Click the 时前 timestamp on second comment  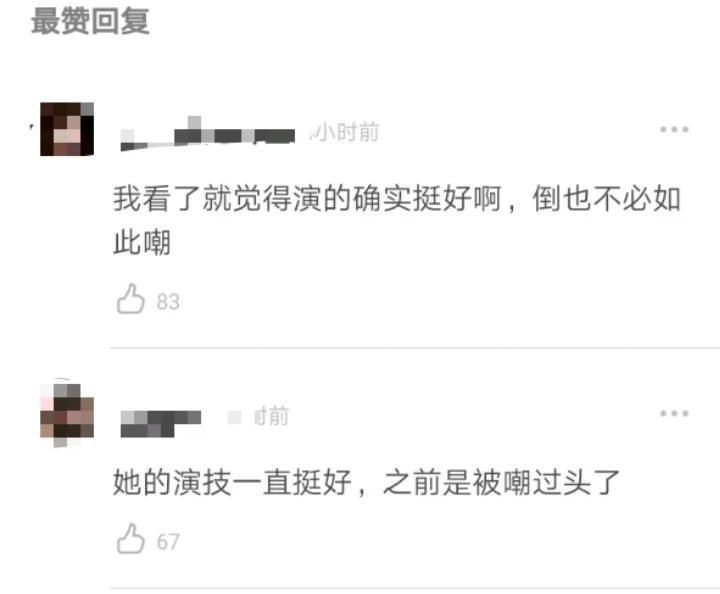point(271,416)
